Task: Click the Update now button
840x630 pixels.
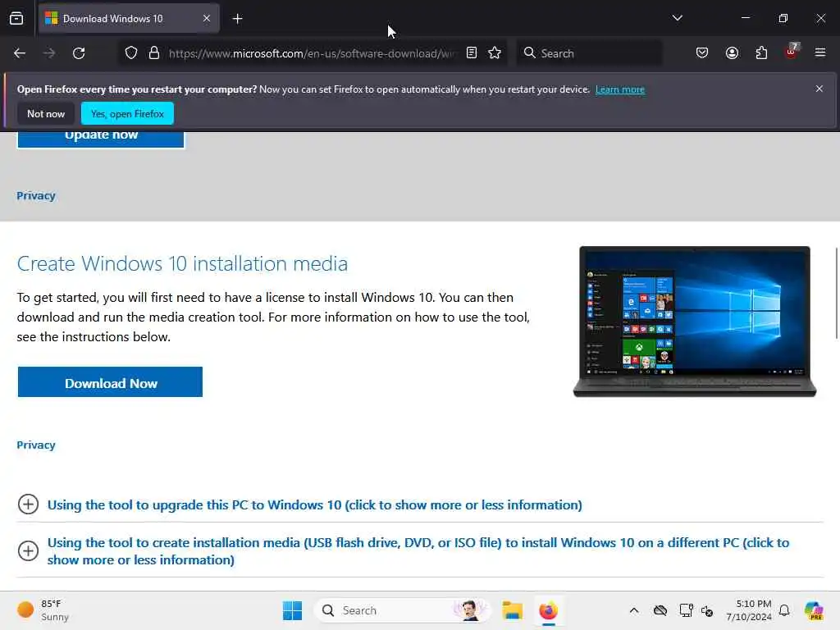Action: (101, 138)
